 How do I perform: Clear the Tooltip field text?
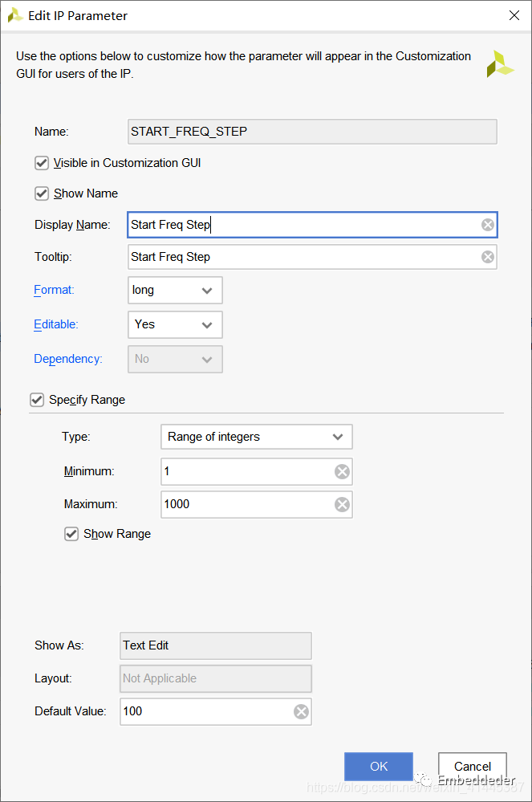(487, 257)
